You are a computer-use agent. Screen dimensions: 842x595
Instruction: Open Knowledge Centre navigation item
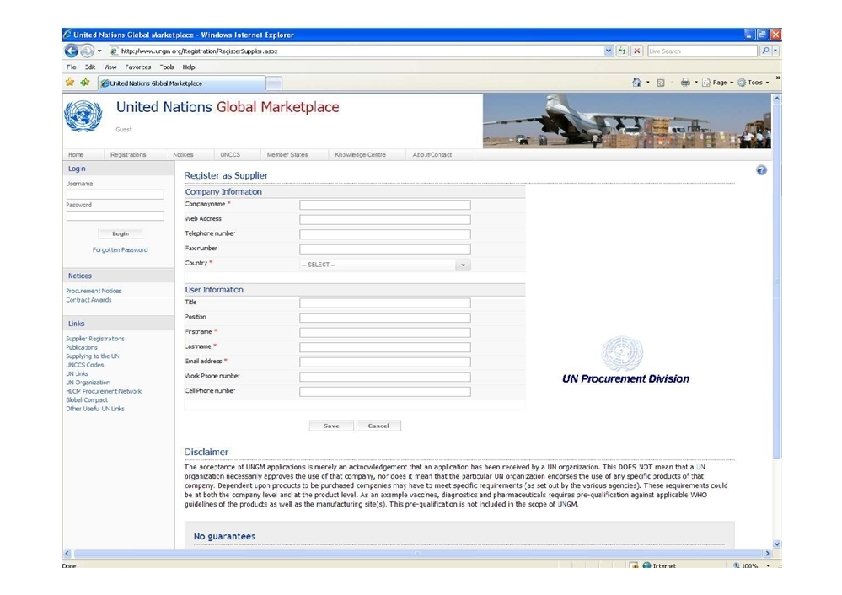pos(360,155)
